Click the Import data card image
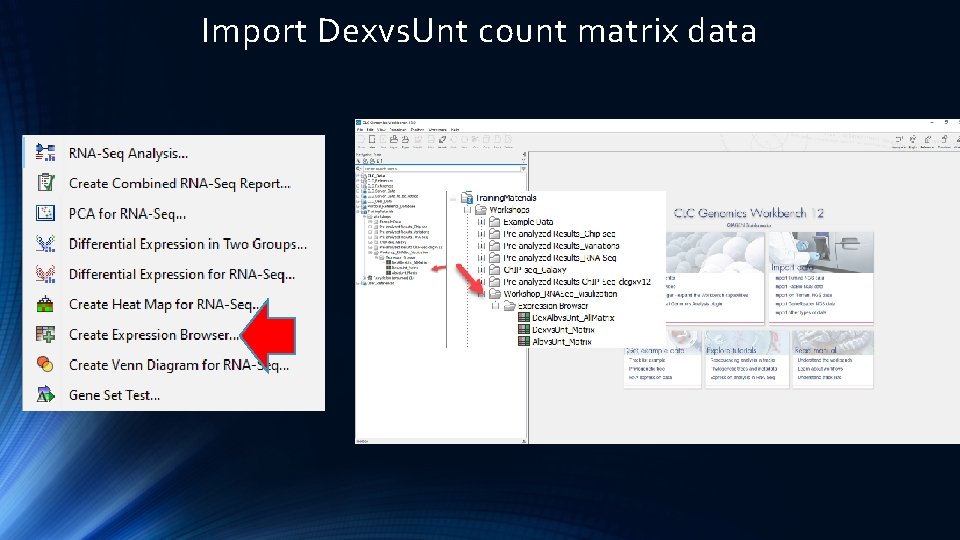960x540 pixels. 822,252
